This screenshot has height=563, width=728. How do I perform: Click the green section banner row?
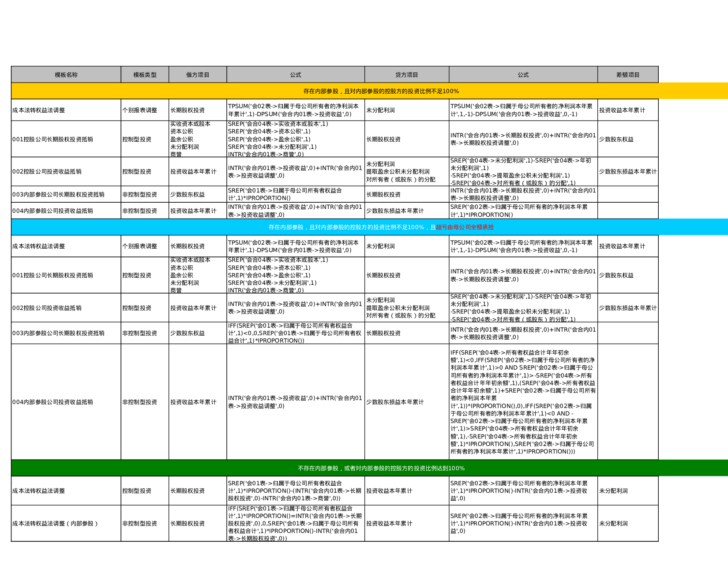pyautogui.click(x=380, y=468)
